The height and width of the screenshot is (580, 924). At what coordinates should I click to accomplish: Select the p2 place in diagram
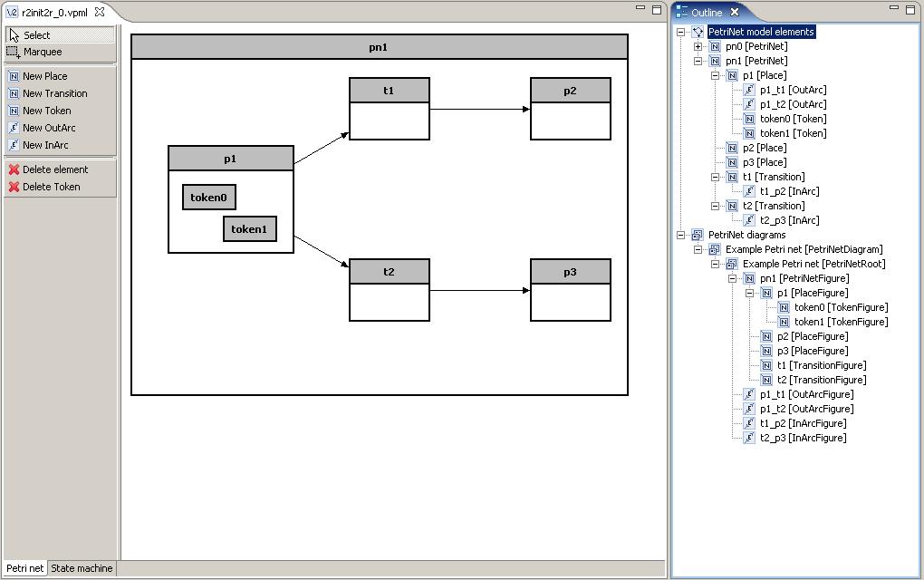point(571,109)
